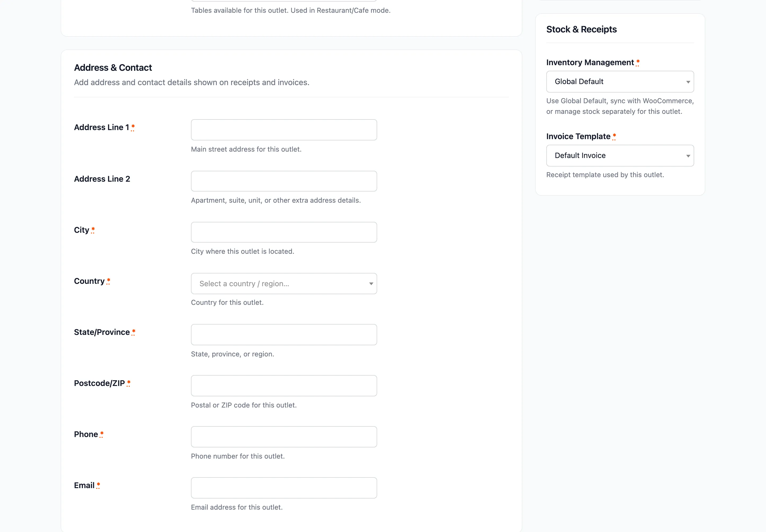
Task: Click 'City where this outlet is located.' text
Action: pos(242,251)
